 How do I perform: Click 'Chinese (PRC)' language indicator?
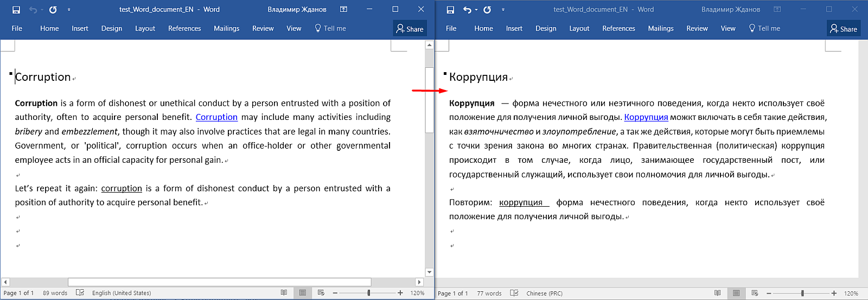coord(544,293)
